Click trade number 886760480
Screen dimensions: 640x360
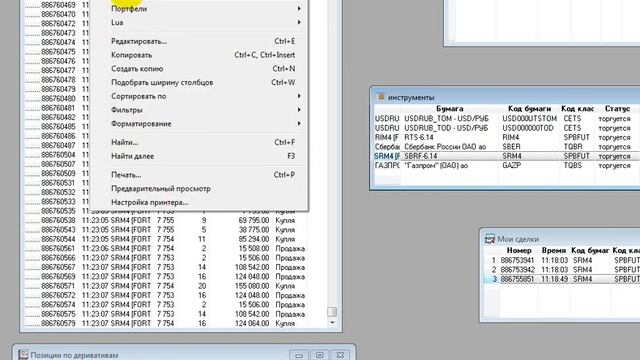[58, 99]
